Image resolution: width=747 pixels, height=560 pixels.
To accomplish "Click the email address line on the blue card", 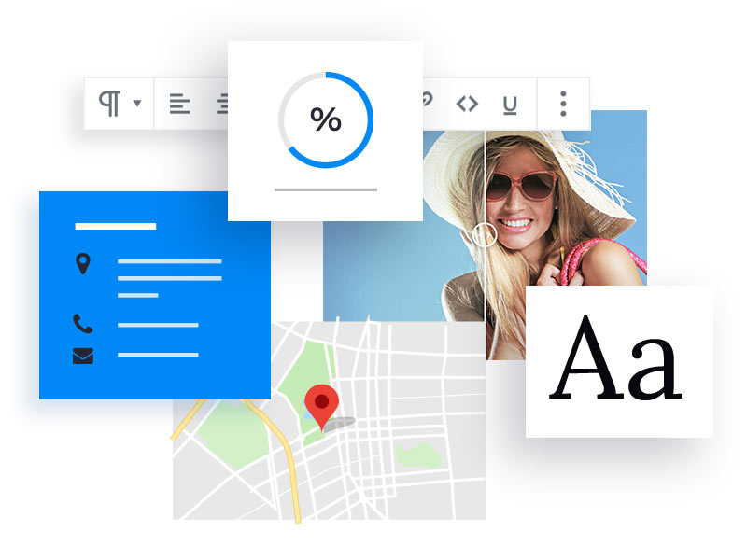I will (x=158, y=355).
